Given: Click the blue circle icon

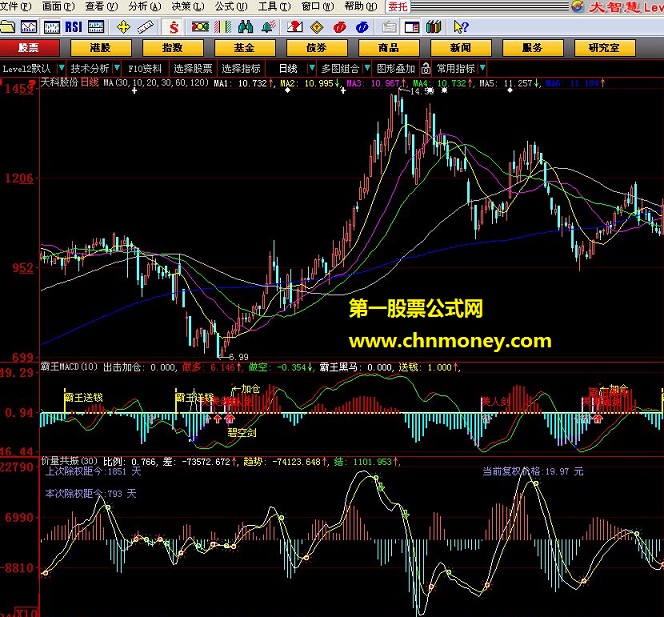Looking at the screenshot, I should 362,28.
